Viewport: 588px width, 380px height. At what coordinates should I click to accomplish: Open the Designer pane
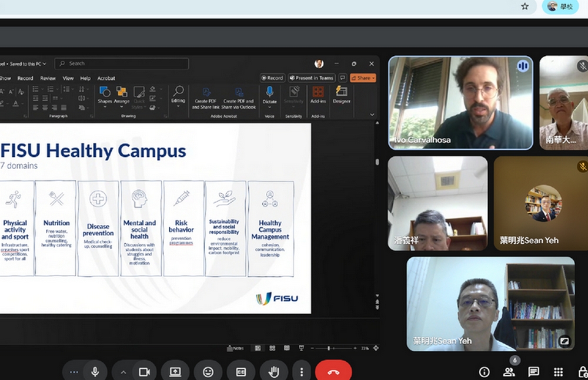[x=341, y=95]
